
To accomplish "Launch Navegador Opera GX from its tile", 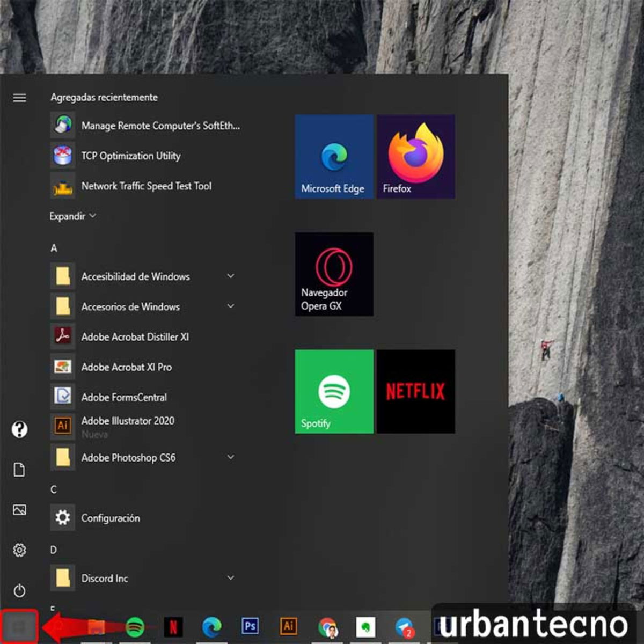I will pos(334,274).
